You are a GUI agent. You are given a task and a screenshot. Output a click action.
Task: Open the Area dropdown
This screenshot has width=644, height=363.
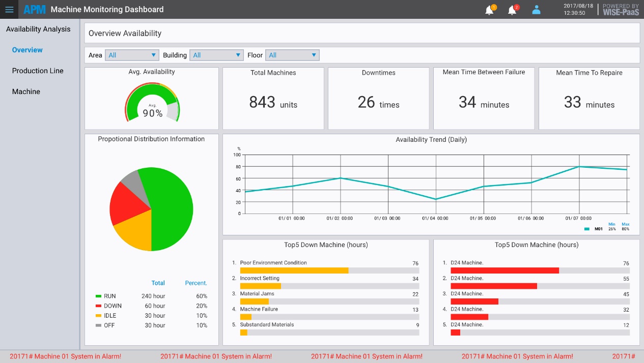(x=132, y=55)
